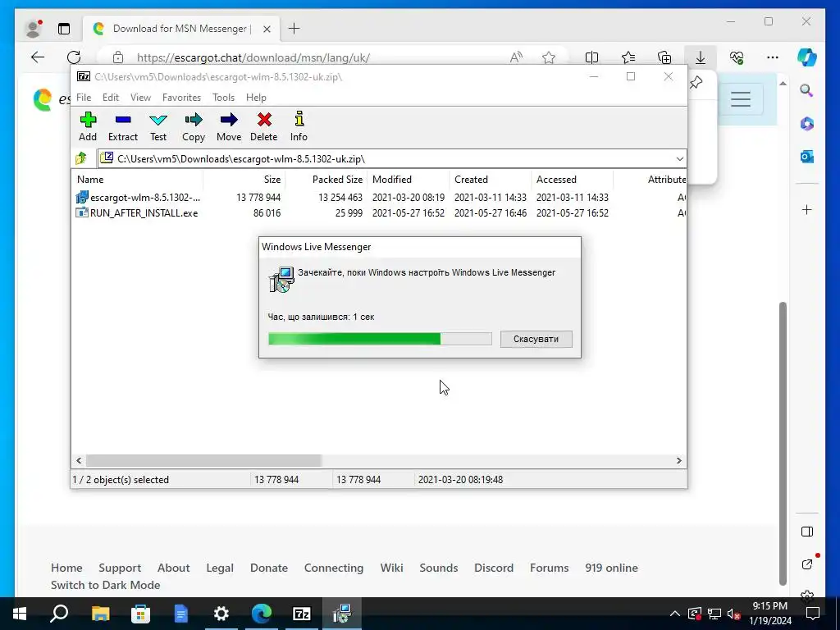Click the scroll right arrow in 7-Zip list
This screenshot has width=840, height=630.
[x=678, y=461]
